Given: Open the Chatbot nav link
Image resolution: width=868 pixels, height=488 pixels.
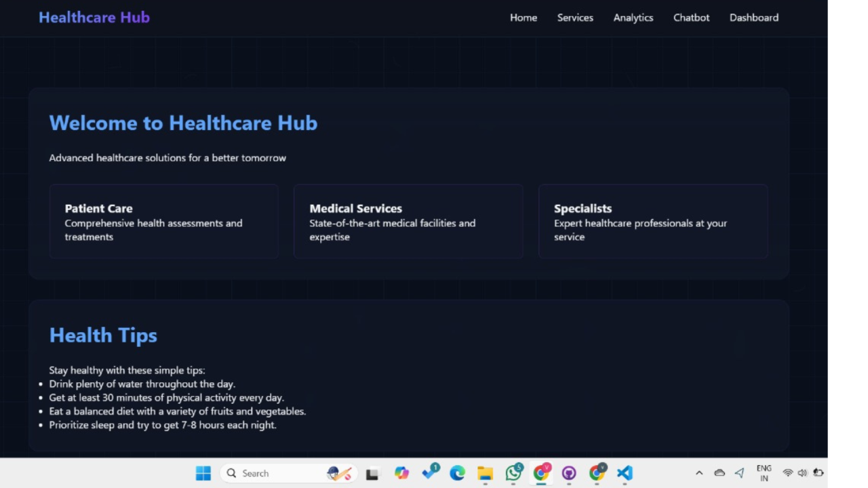Looking at the screenshot, I should (x=691, y=18).
